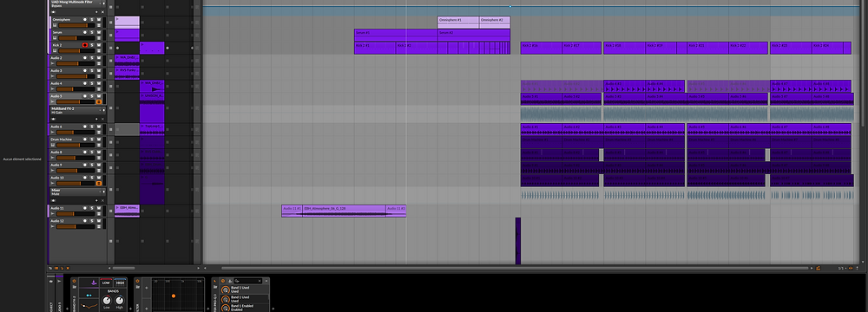Viewport: 868px width, 312px height.
Task: Click the orange filter frequency point
Action: (174, 296)
